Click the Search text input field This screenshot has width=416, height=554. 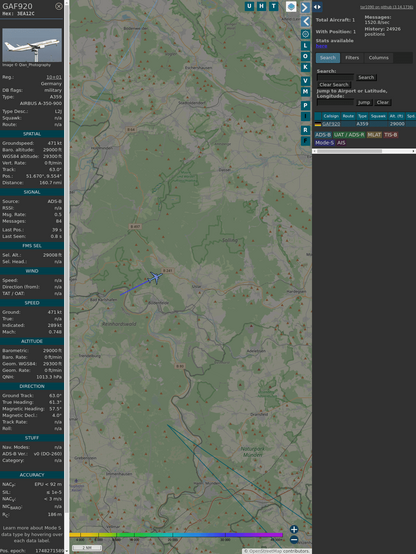pyautogui.click(x=335, y=77)
